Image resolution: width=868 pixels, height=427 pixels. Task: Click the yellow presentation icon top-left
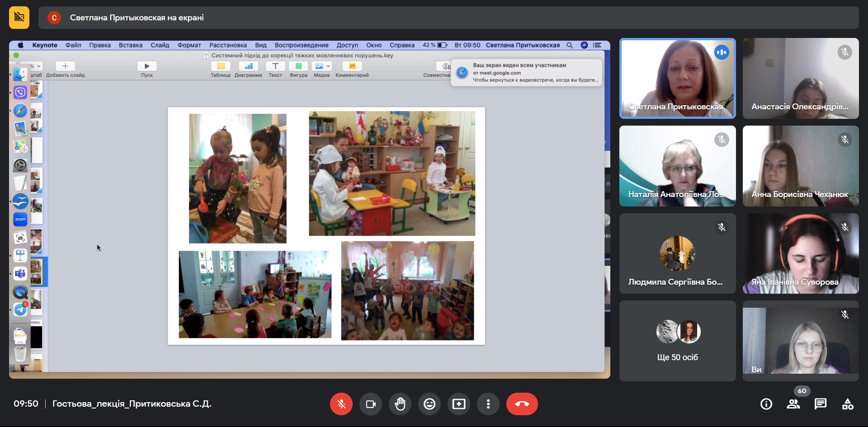19,18
